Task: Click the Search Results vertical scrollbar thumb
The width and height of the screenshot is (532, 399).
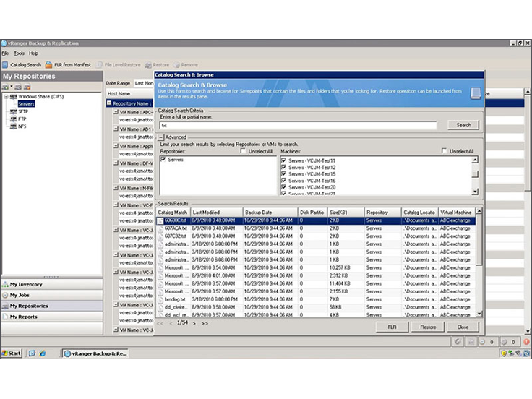Action: (479, 239)
